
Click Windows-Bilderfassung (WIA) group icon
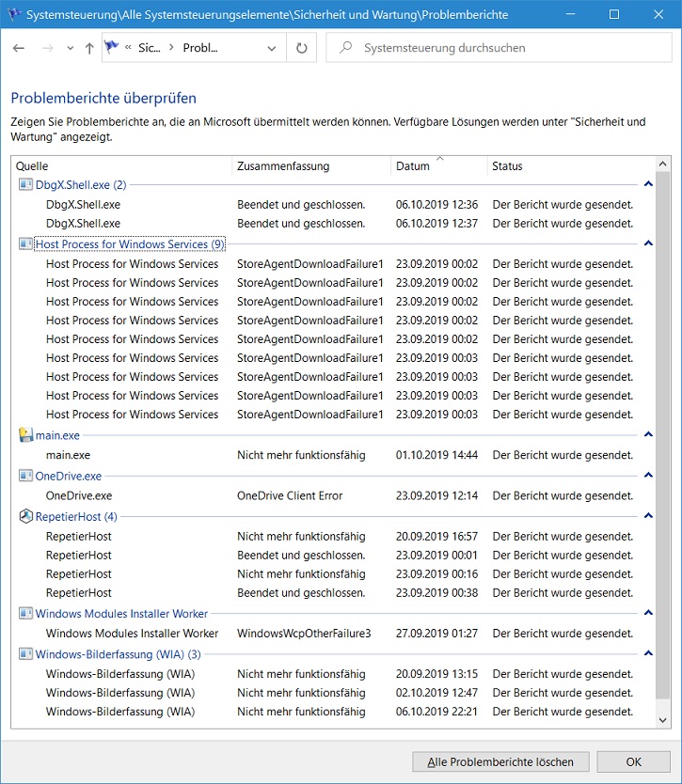[x=25, y=653]
